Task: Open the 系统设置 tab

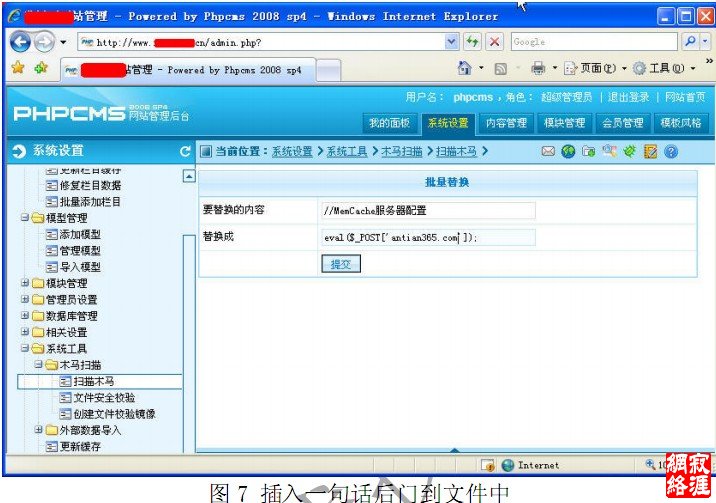Action: (448, 123)
